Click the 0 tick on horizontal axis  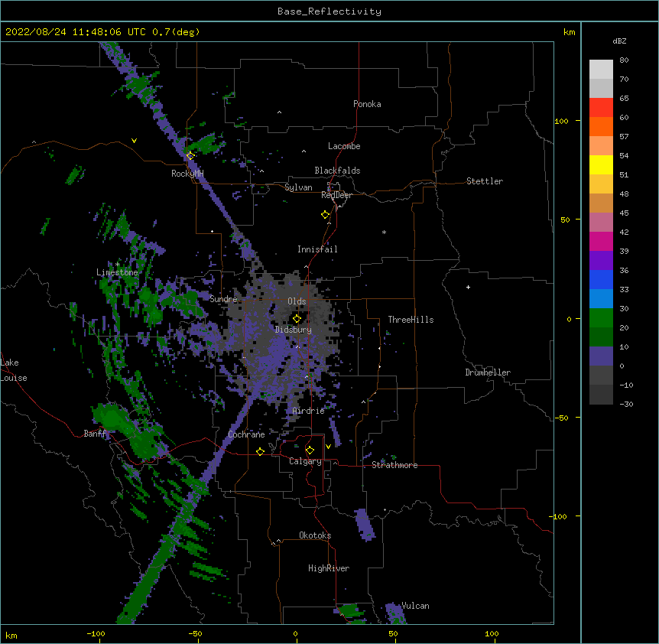295,633
